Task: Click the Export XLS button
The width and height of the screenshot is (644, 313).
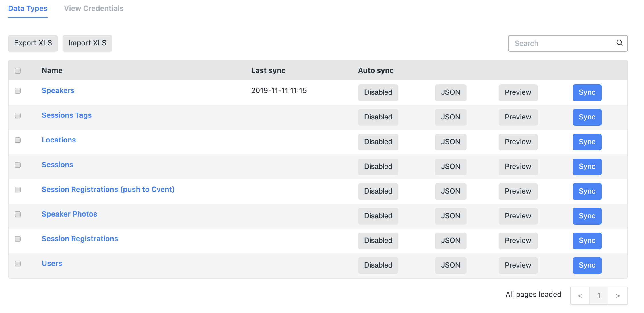Action: click(x=33, y=43)
